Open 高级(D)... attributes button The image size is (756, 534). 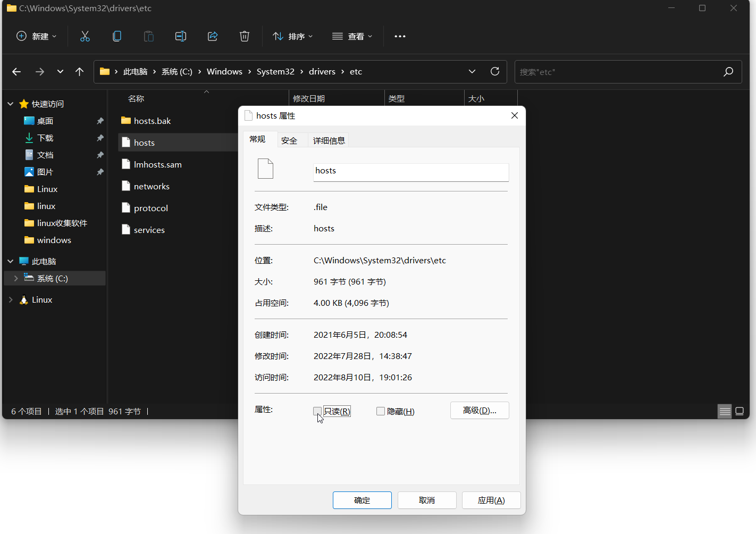[480, 410]
